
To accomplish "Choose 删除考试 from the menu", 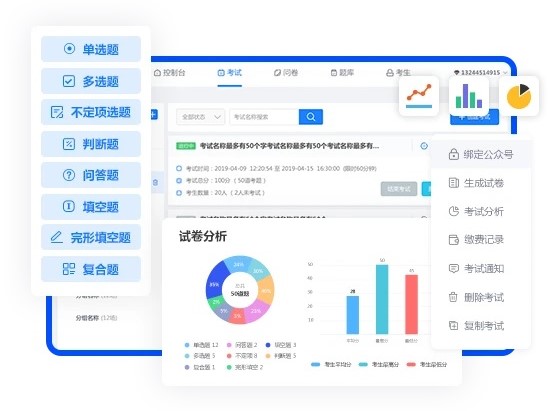I will point(481,297).
